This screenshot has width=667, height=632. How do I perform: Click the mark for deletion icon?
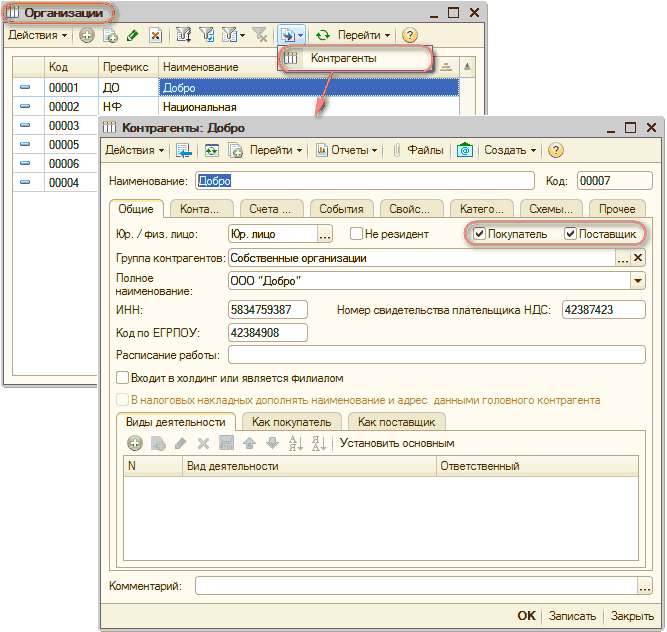click(155, 35)
